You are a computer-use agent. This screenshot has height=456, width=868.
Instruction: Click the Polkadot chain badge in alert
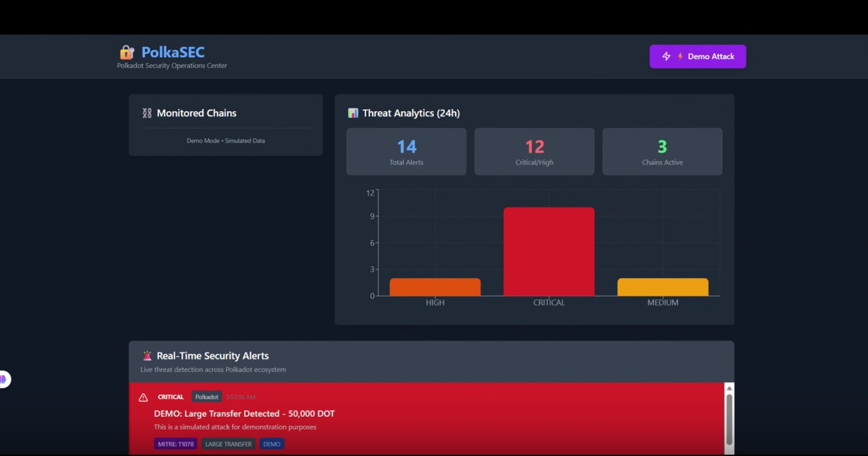[207, 397]
